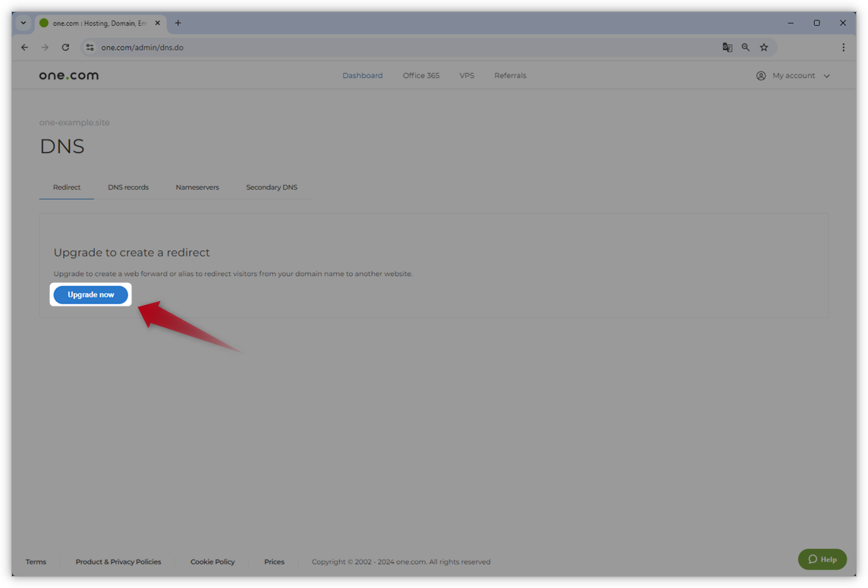Viewport: 868px width, 588px height.
Task: Open Chrome's three-dot menu
Action: [x=844, y=47]
